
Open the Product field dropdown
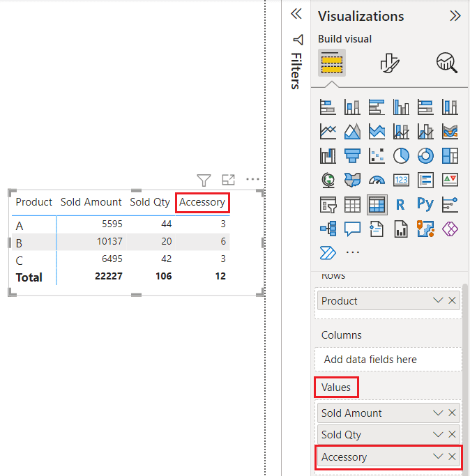(x=438, y=300)
